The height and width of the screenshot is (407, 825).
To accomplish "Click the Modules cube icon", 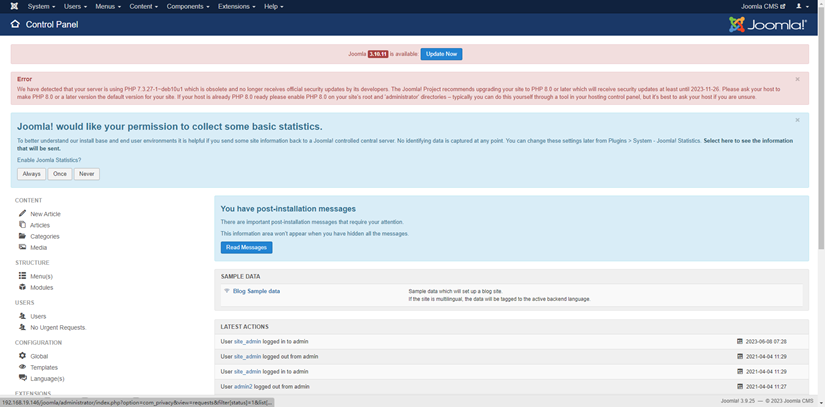I will (x=22, y=287).
